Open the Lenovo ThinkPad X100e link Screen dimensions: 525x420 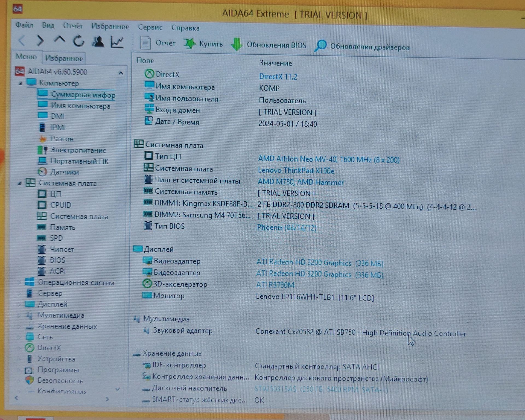[x=296, y=171]
